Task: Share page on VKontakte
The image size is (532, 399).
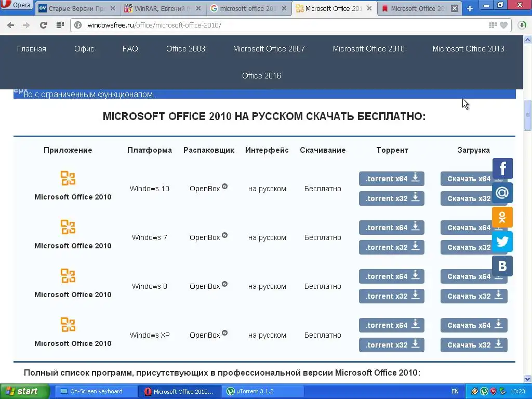Action: (502, 266)
